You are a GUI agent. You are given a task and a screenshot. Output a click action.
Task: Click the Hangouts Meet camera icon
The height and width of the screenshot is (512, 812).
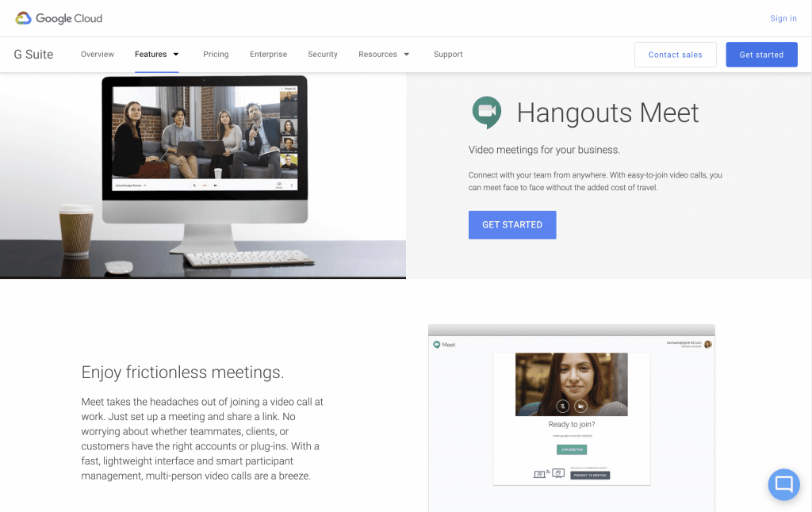[487, 113]
